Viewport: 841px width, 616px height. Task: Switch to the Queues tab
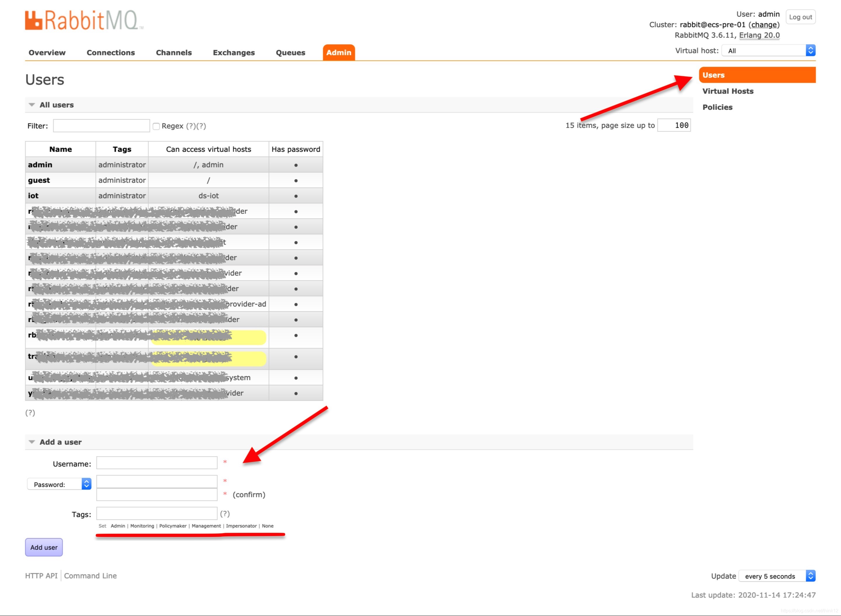290,53
